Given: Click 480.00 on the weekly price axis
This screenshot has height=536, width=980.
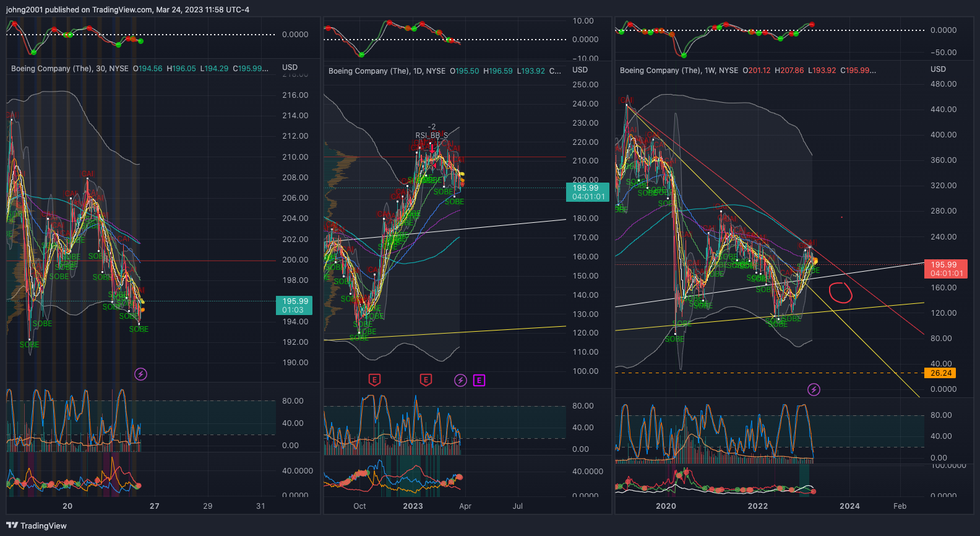Looking at the screenshot, I should (943, 84).
